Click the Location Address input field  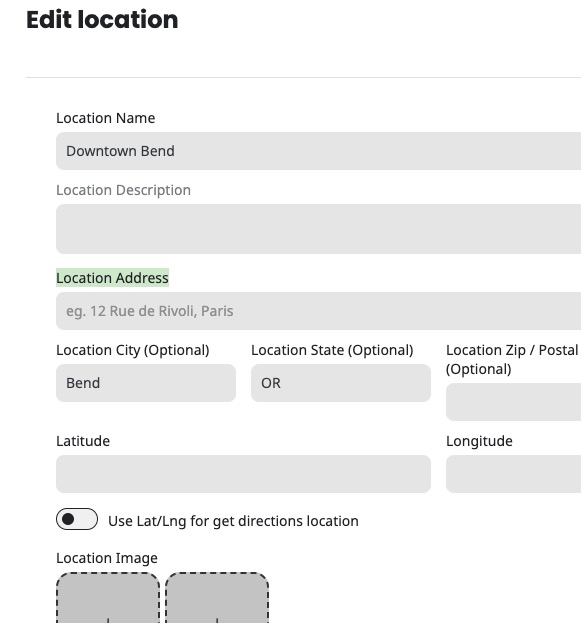coord(318,311)
